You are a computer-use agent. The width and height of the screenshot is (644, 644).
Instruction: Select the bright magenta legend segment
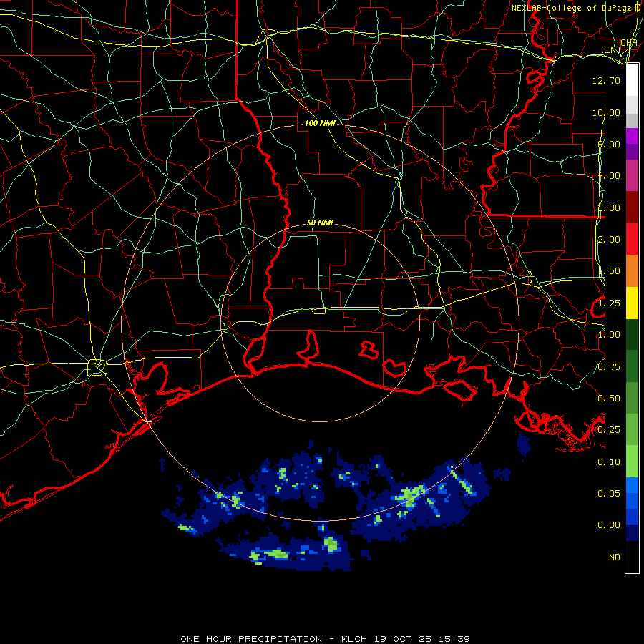point(632,136)
